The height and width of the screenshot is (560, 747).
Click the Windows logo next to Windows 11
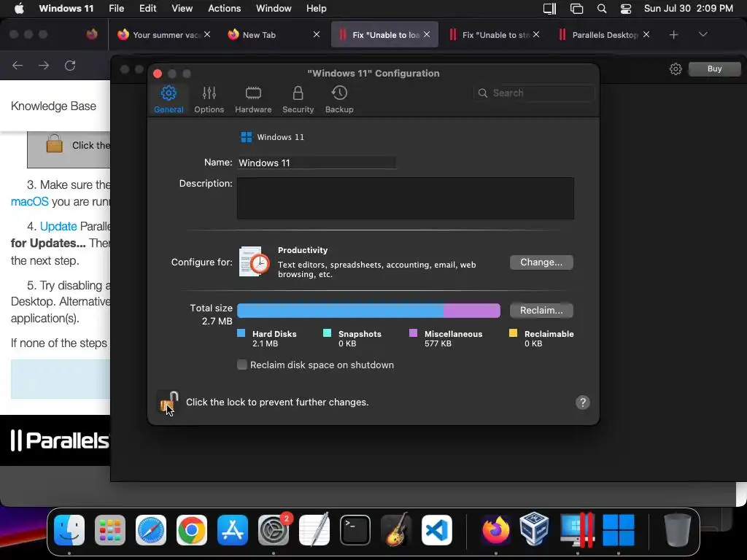click(x=247, y=137)
